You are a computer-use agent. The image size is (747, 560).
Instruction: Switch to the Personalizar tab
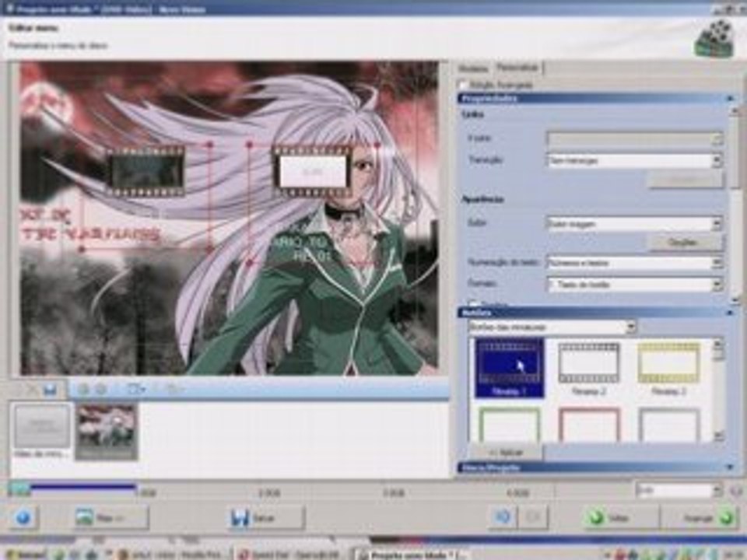[517, 68]
